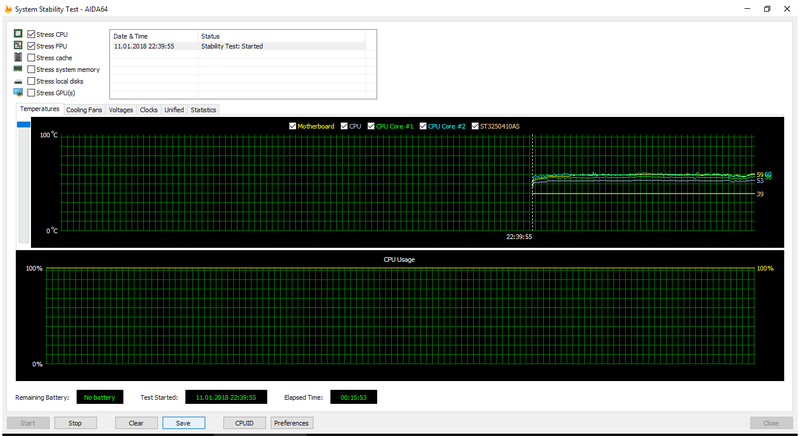Screen dimensions: 800x436
Task: Enable the Stress system memory checkbox
Action: coord(31,69)
